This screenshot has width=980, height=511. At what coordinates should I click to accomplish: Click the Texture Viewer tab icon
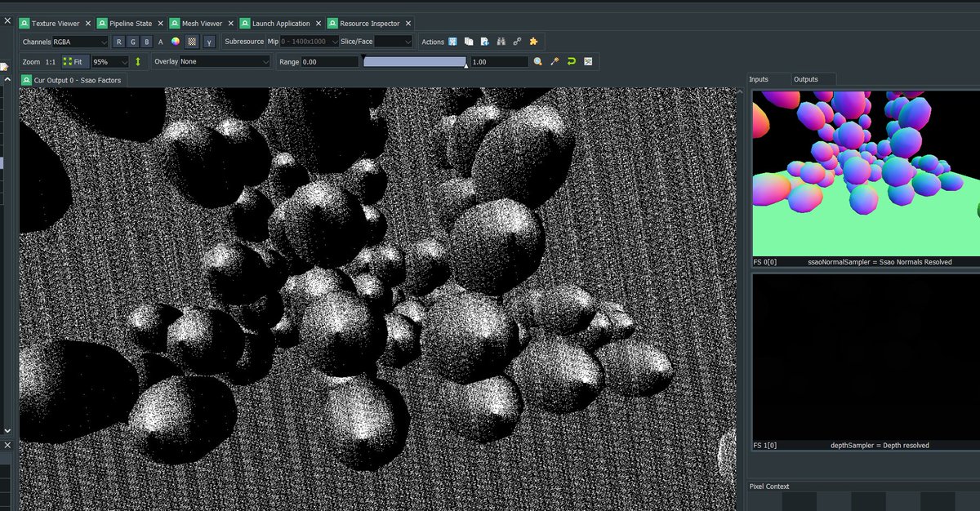[24, 24]
